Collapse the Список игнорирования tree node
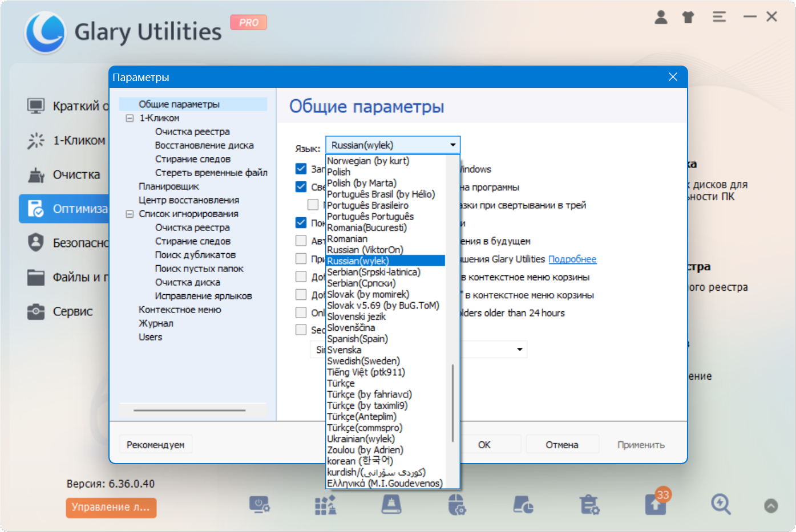The width and height of the screenshot is (796, 532). pyautogui.click(x=130, y=214)
